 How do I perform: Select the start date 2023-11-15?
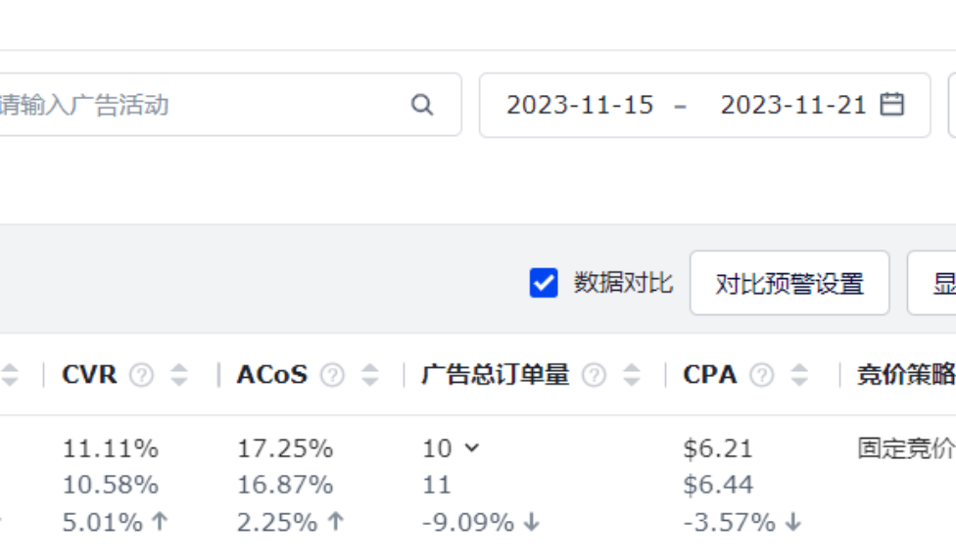click(x=580, y=105)
